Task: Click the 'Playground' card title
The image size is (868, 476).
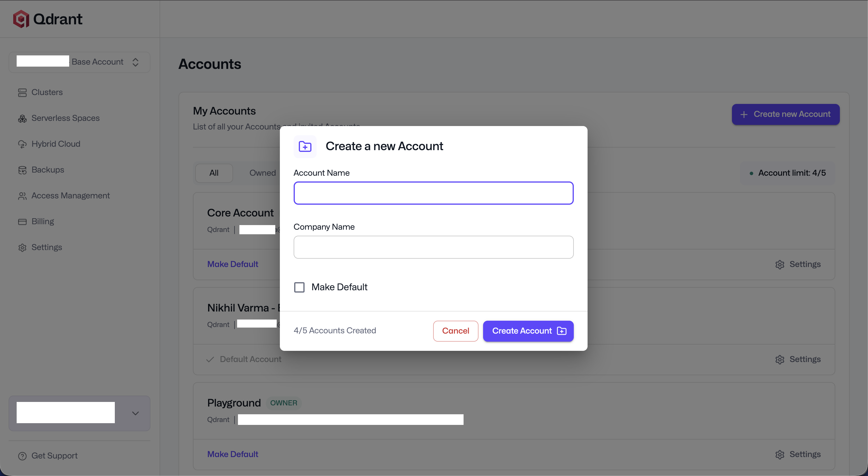Action: point(234,403)
